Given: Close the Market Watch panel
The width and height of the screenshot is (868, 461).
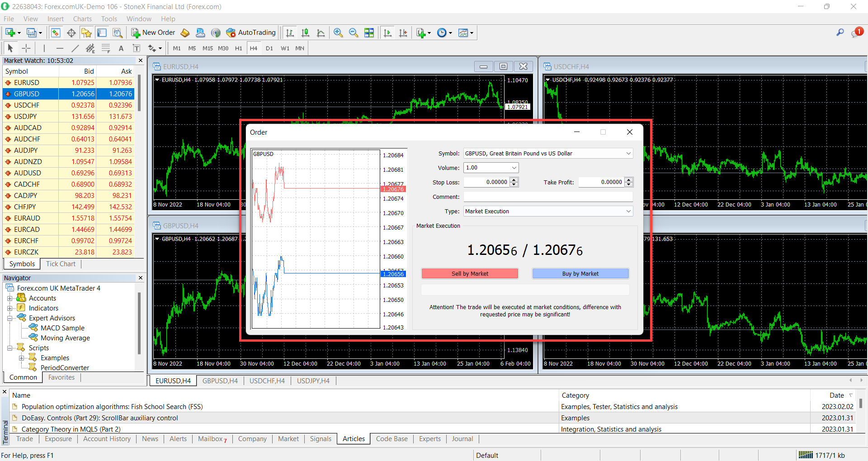Looking at the screenshot, I should click(x=140, y=61).
